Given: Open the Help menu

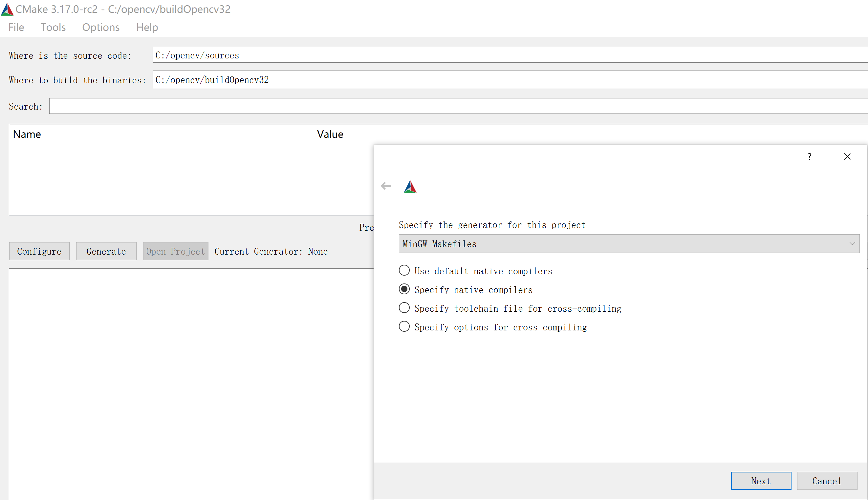Looking at the screenshot, I should [x=147, y=27].
